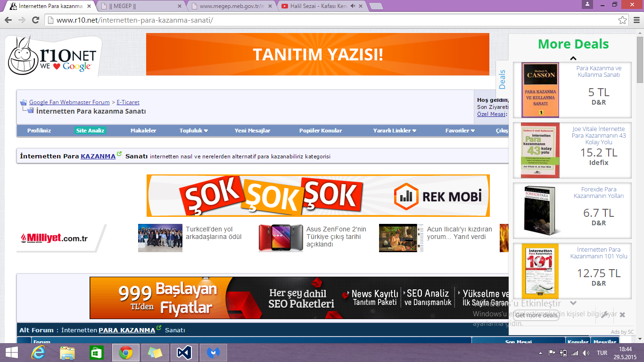Switch to the megep.meb.gov.tr tab
Viewport: 644px width, 362px height.
[231, 6]
